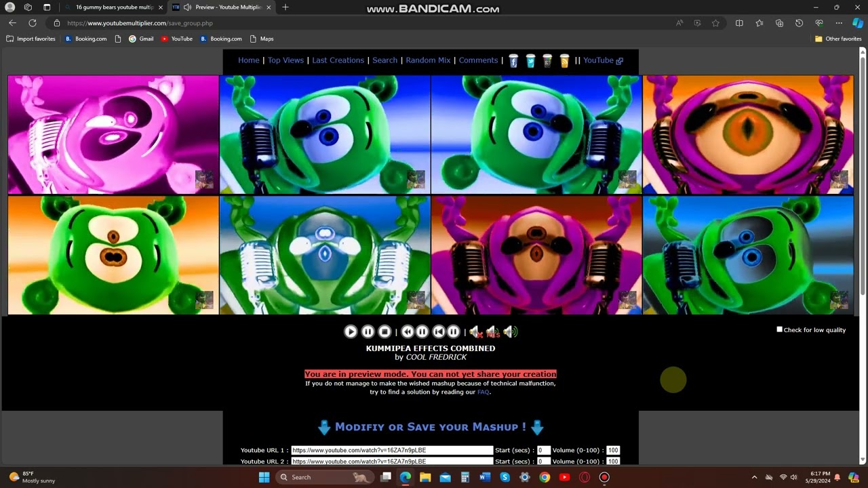Viewport: 868px width, 488px height.
Task: Expand the Other favorites folder
Action: (x=838, y=39)
